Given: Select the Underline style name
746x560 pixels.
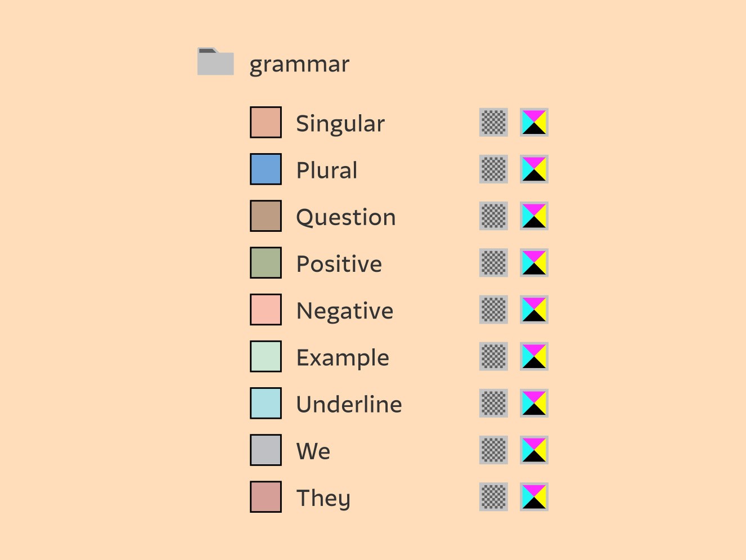Looking at the screenshot, I should pyautogui.click(x=349, y=404).
